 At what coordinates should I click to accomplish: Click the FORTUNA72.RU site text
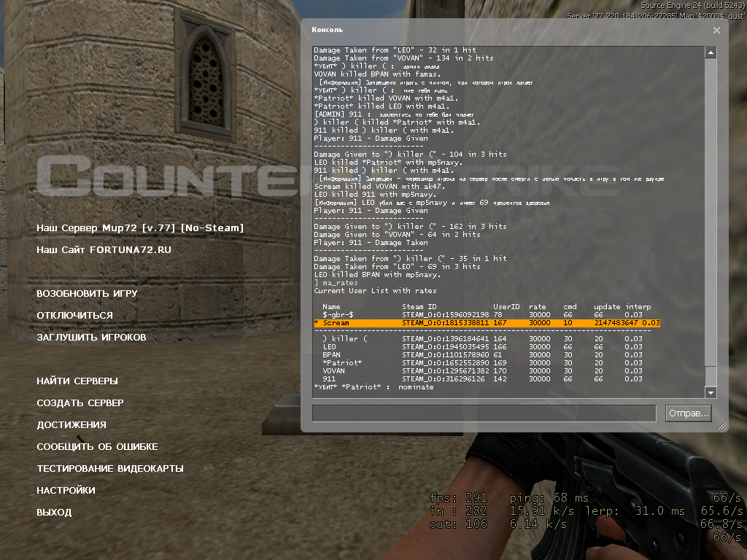coord(130,249)
